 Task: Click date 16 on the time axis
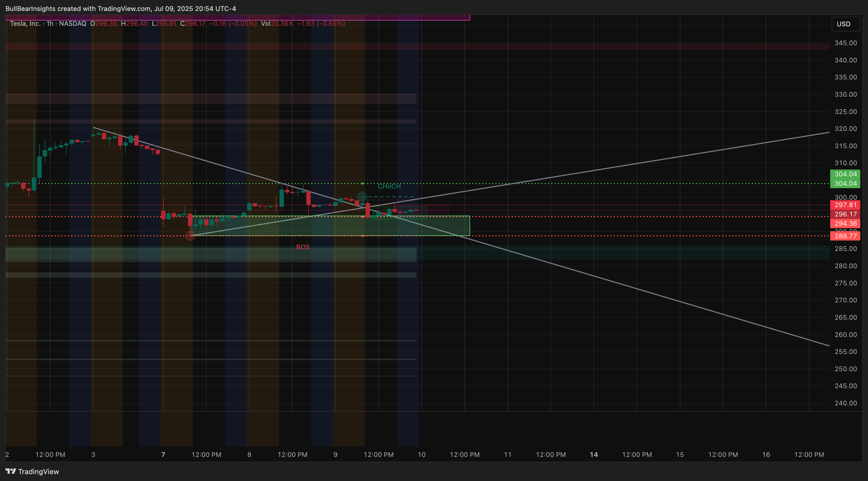point(766,455)
